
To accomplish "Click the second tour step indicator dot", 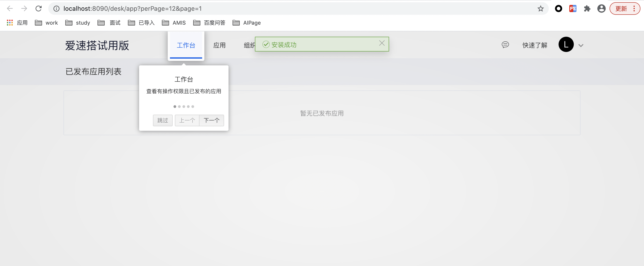I will click(179, 107).
